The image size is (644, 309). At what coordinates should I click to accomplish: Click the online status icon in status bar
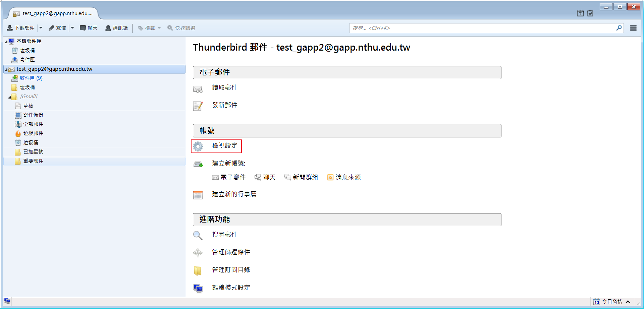[x=7, y=301]
